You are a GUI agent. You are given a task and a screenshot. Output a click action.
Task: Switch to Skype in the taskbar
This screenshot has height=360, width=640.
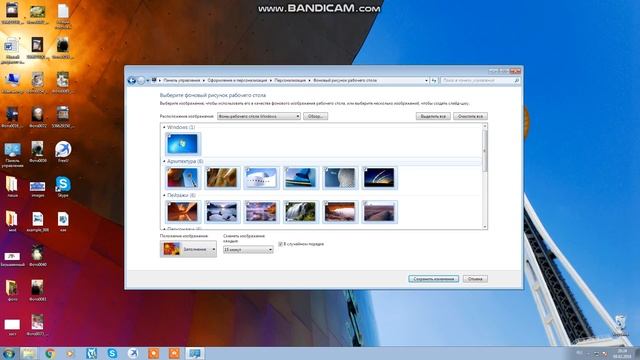coord(112,353)
